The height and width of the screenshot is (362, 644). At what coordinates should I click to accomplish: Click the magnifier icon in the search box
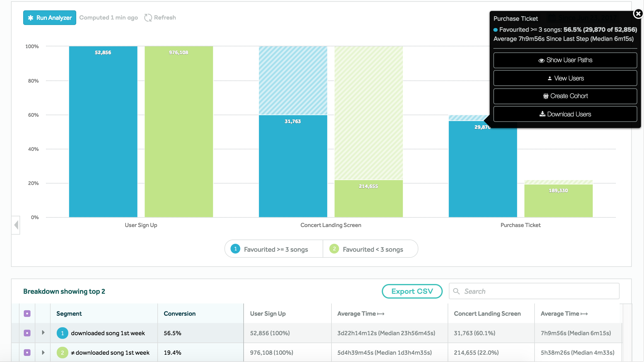[456, 291]
